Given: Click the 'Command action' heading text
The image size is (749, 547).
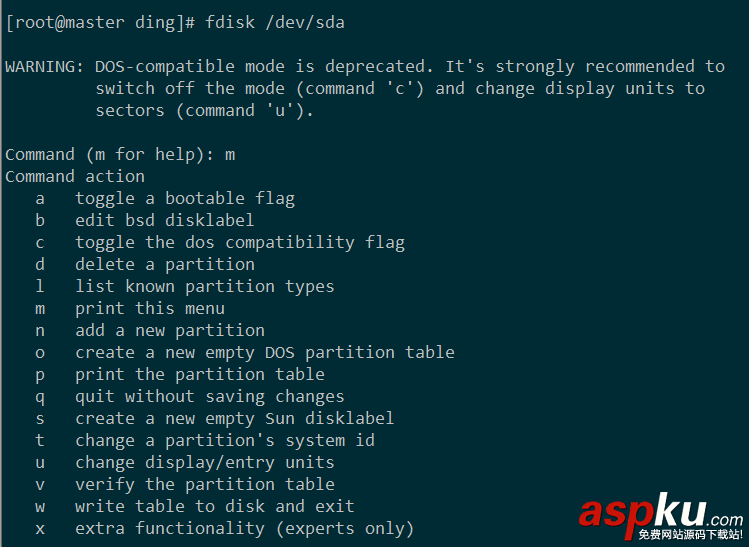Looking at the screenshot, I should coord(75,176).
